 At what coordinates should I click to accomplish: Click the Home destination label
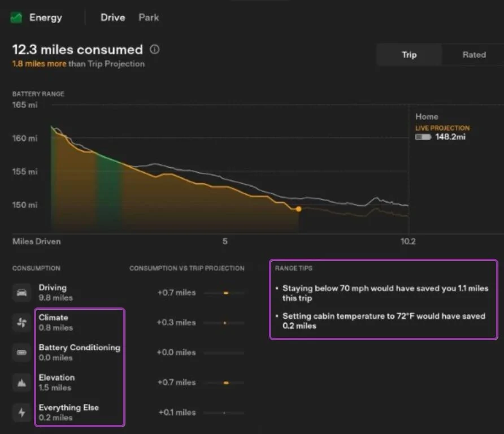click(427, 117)
